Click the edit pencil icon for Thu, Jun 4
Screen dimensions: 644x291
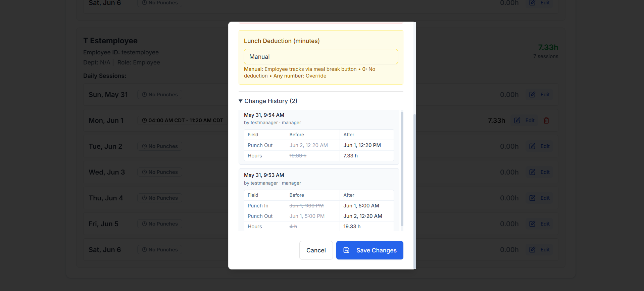click(x=532, y=198)
